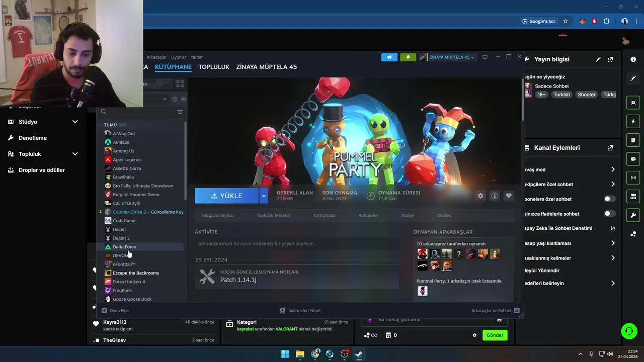Open Steam announcements megaphone icon
The width and height of the screenshot is (644, 362).
coord(389,57)
